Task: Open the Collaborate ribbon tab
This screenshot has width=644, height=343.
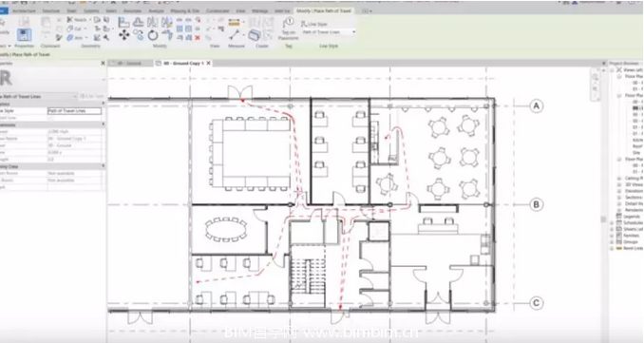Action: pyautogui.click(x=218, y=11)
